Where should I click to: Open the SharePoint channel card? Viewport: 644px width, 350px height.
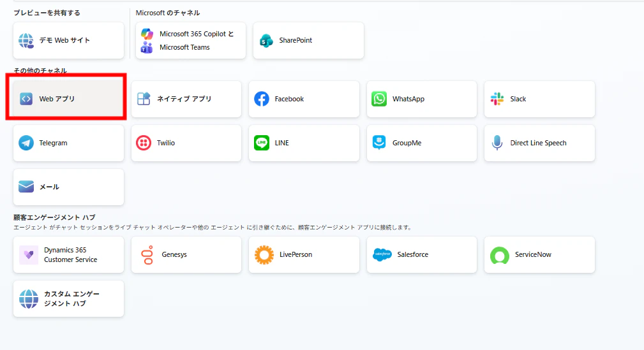(308, 41)
